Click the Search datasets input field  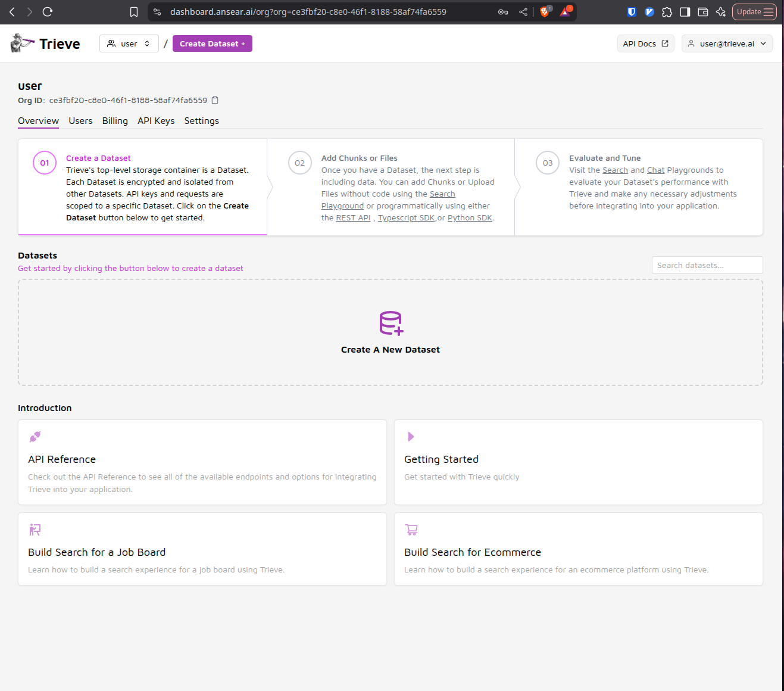coord(707,265)
